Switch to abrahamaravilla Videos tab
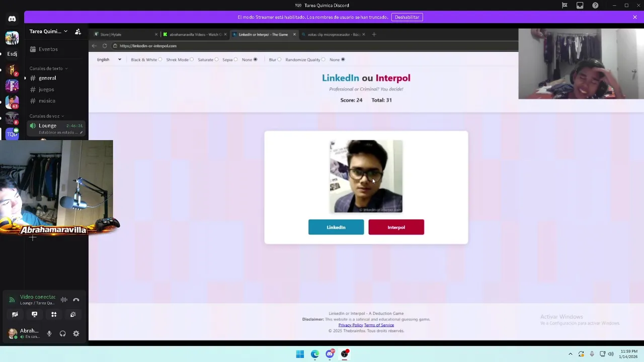644x362 pixels. (x=194, y=34)
